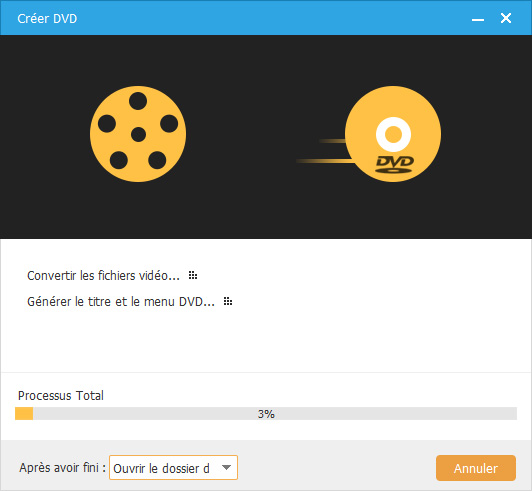Click the DVD logo on the disc

coord(395,164)
